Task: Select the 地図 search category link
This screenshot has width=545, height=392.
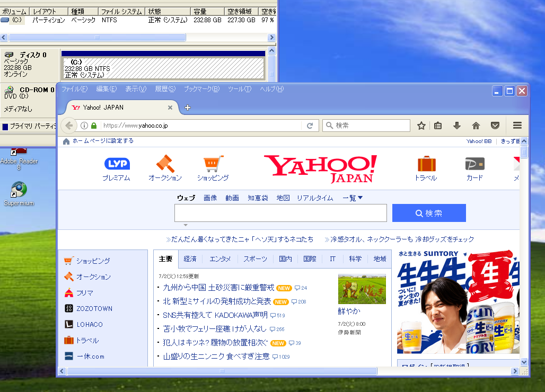Action: click(283, 198)
